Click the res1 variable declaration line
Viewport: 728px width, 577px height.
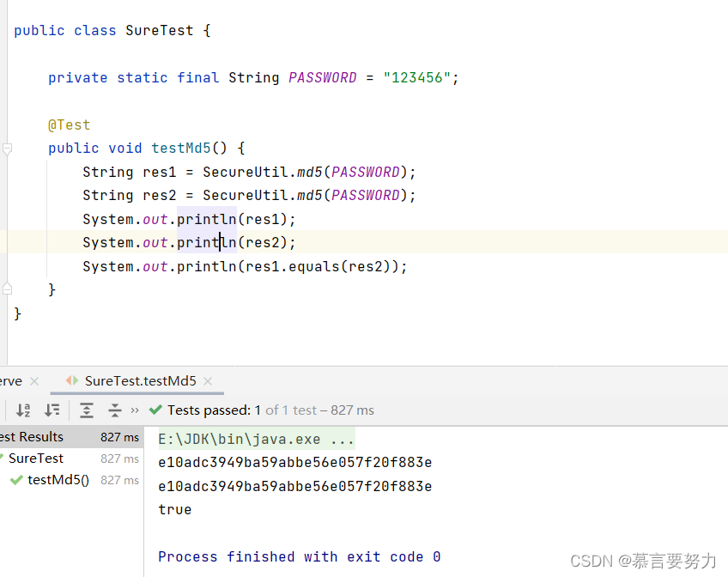[249, 173]
